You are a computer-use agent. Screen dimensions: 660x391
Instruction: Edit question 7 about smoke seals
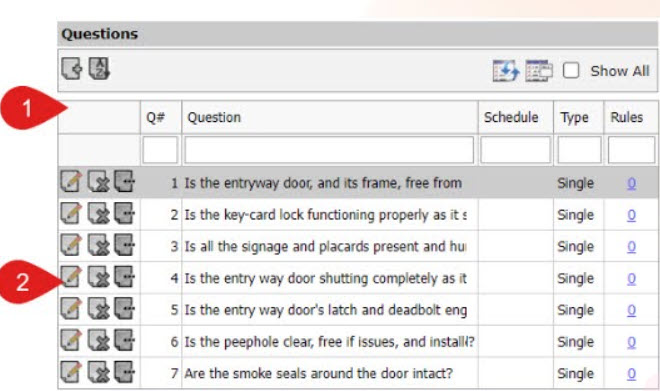(x=71, y=372)
